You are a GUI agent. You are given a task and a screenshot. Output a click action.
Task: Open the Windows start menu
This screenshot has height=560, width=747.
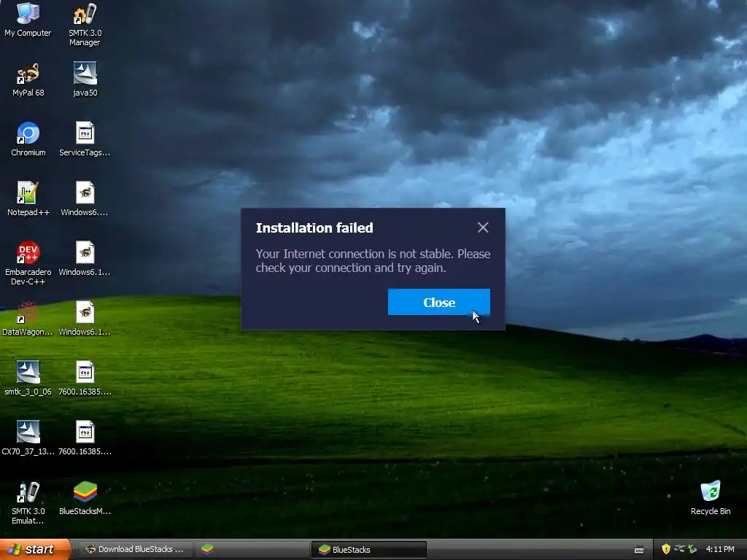(x=35, y=549)
